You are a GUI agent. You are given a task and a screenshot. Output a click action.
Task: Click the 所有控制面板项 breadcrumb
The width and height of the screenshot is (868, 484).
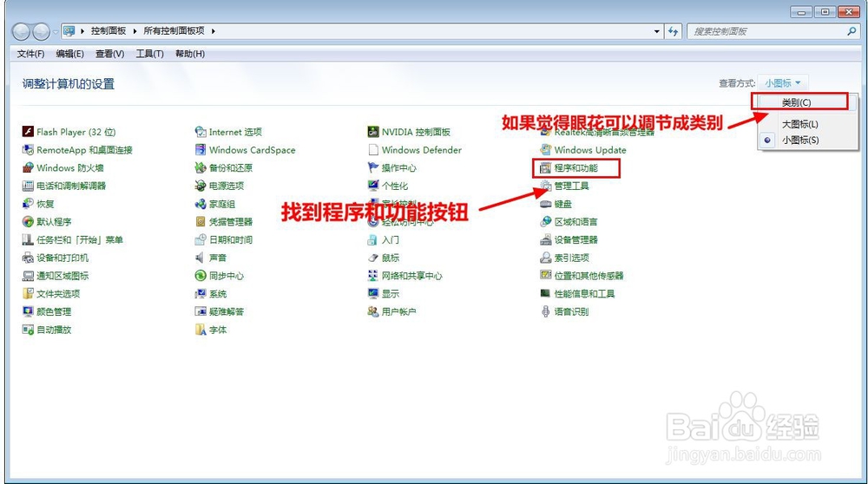174,31
